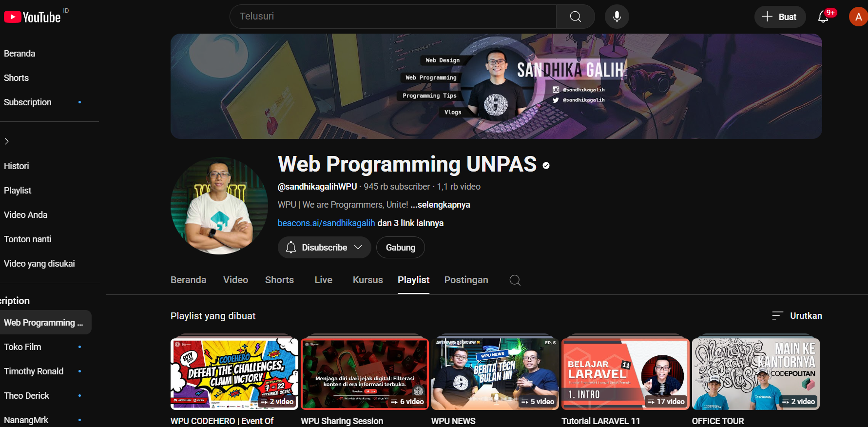Open notifications bell with 9+ badge

click(823, 17)
